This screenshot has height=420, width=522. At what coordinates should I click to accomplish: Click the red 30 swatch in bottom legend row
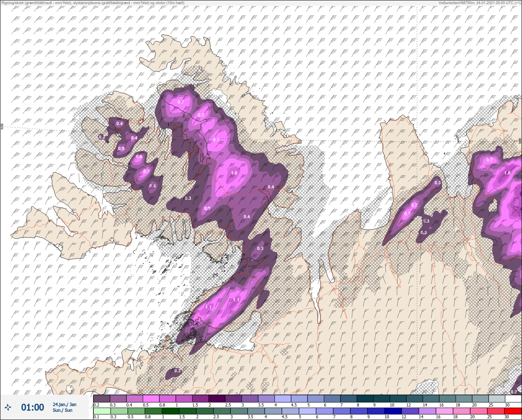click(513, 411)
